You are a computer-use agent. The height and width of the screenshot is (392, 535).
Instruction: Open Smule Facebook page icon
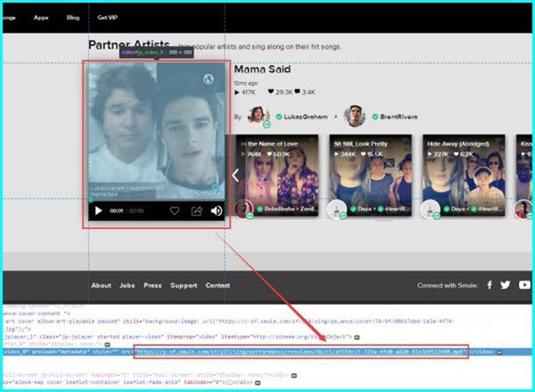click(x=490, y=285)
